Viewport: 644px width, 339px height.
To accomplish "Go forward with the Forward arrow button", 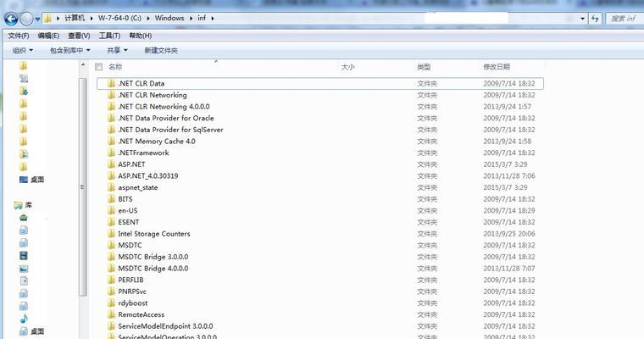I will click(27, 19).
